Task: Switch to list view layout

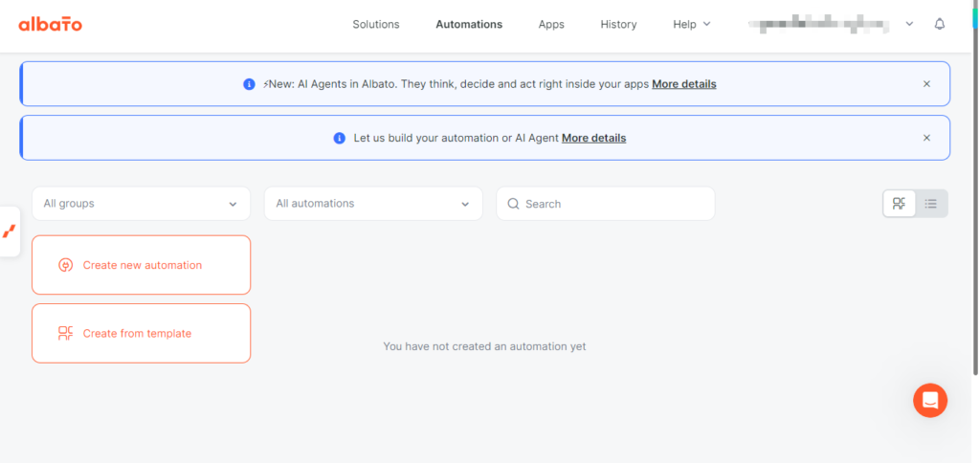Action: click(x=931, y=204)
